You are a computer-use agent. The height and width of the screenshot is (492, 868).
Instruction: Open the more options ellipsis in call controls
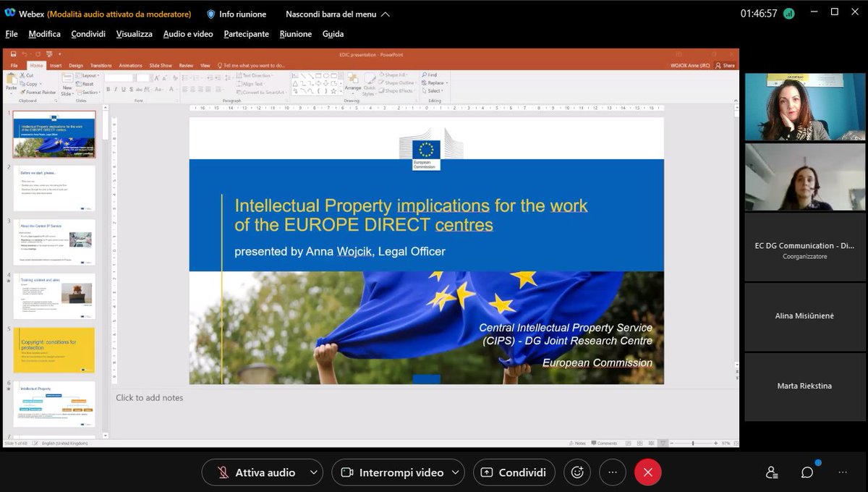613,472
